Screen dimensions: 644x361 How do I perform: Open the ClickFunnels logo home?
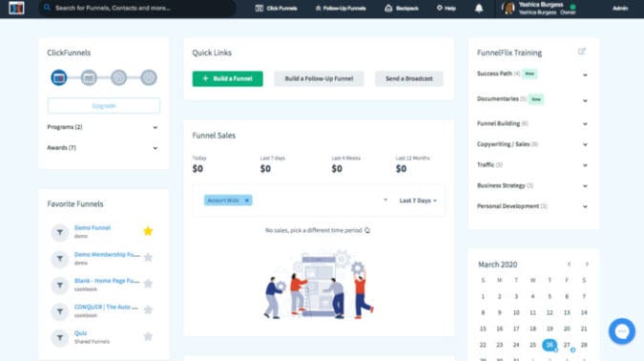(x=16, y=8)
